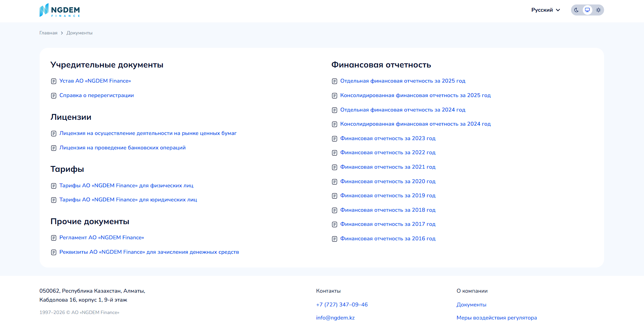Click icon beside Финансовая отчетность 2019
Screen dimensions: 644x324
pyautogui.click(x=335, y=196)
